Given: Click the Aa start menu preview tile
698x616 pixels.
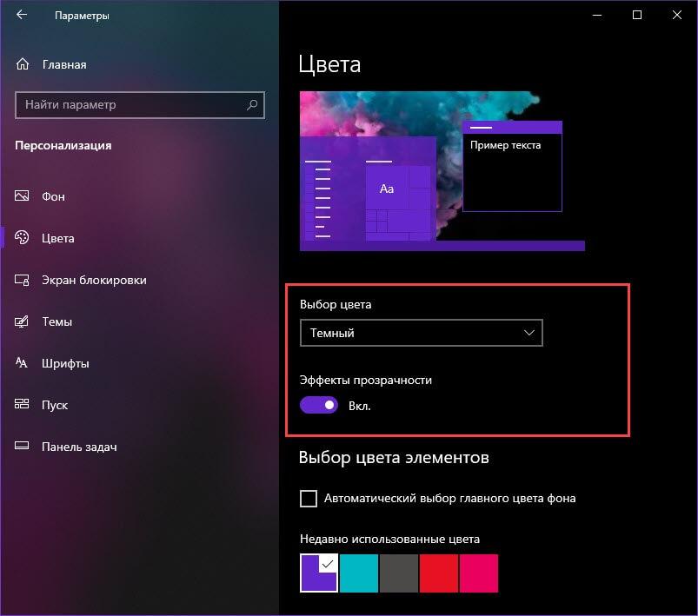Looking at the screenshot, I should [387, 189].
